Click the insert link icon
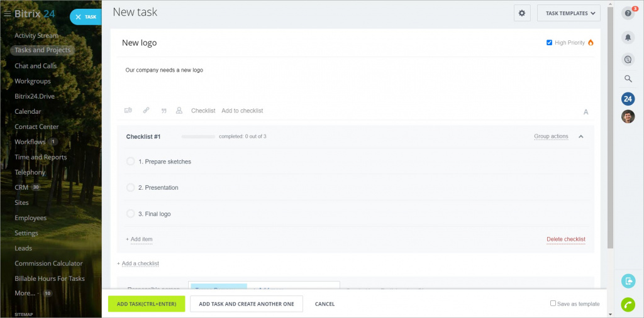The image size is (644, 318). [146, 111]
